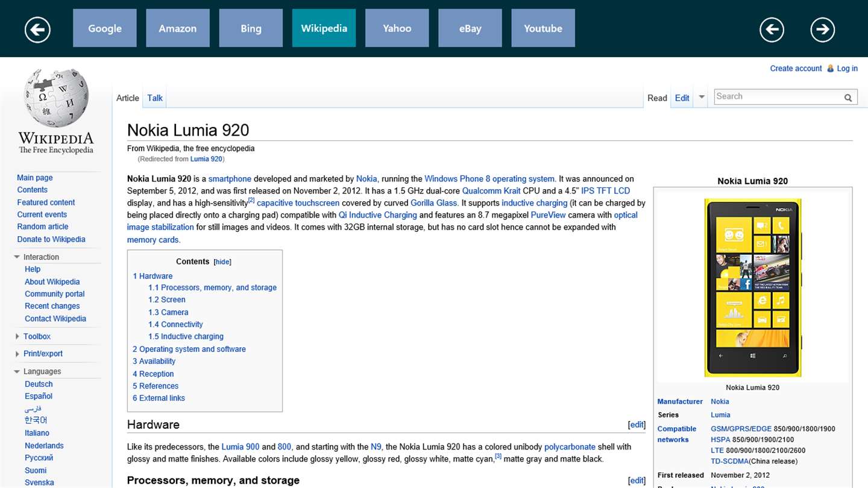Open the Lumia 900 link
This screenshot has width=868, height=488.
[x=241, y=447]
